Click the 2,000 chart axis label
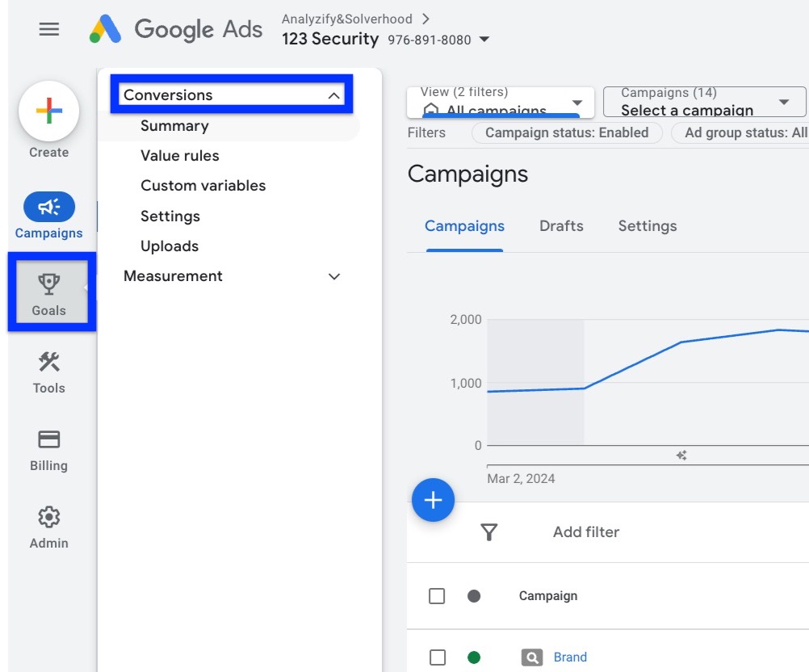This screenshot has height=672, width=809. pos(466,320)
